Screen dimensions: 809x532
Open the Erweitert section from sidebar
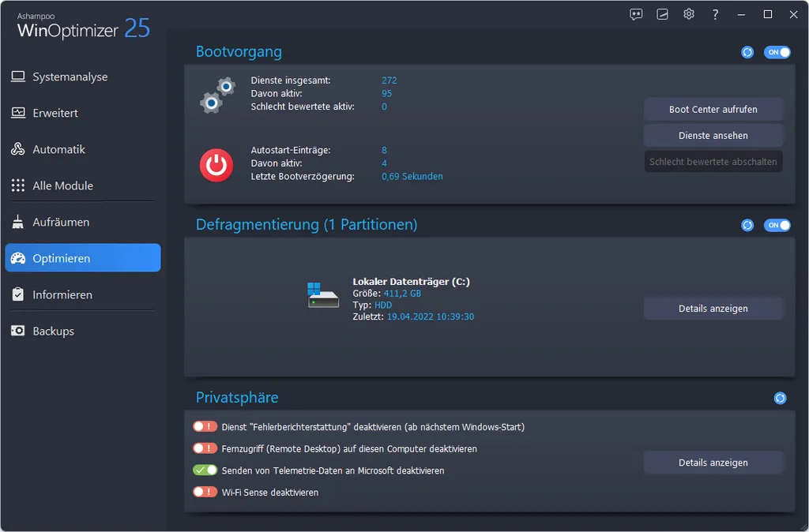[17, 112]
